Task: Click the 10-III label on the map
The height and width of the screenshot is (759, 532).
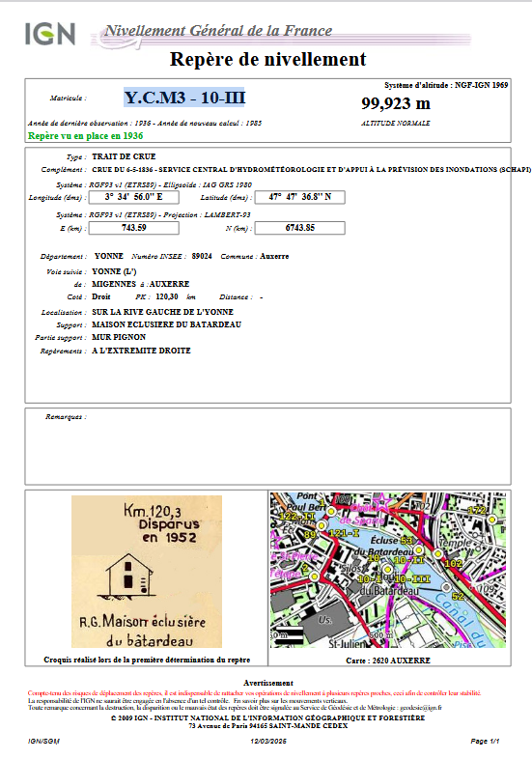Action: click(x=411, y=579)
